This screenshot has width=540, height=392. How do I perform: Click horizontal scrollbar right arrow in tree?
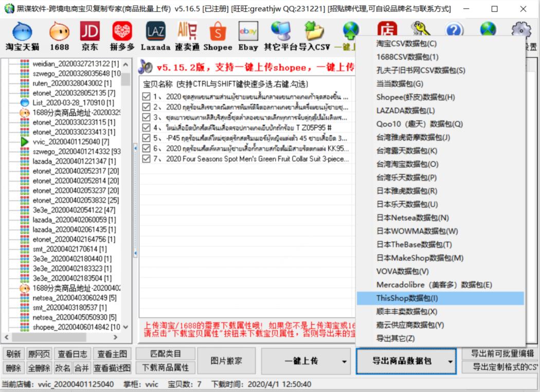tap(115, 337)
